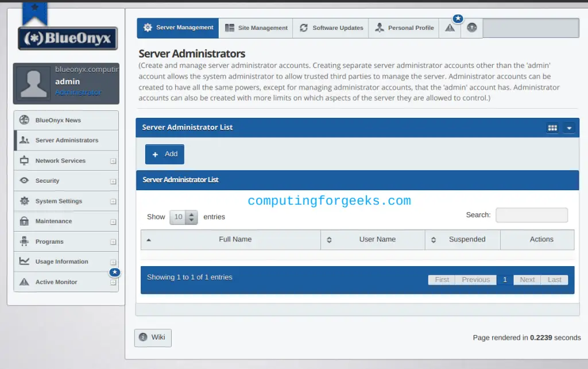The width and height of the screenshot is (588, 369).
Task: Open Usage Information sidebar menu
Action: pos(67,262)
